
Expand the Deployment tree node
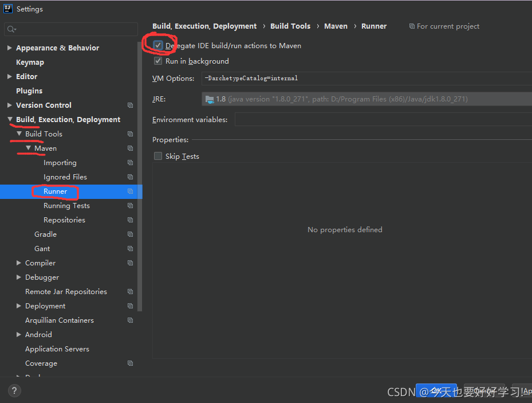click(x=19, y=306)
